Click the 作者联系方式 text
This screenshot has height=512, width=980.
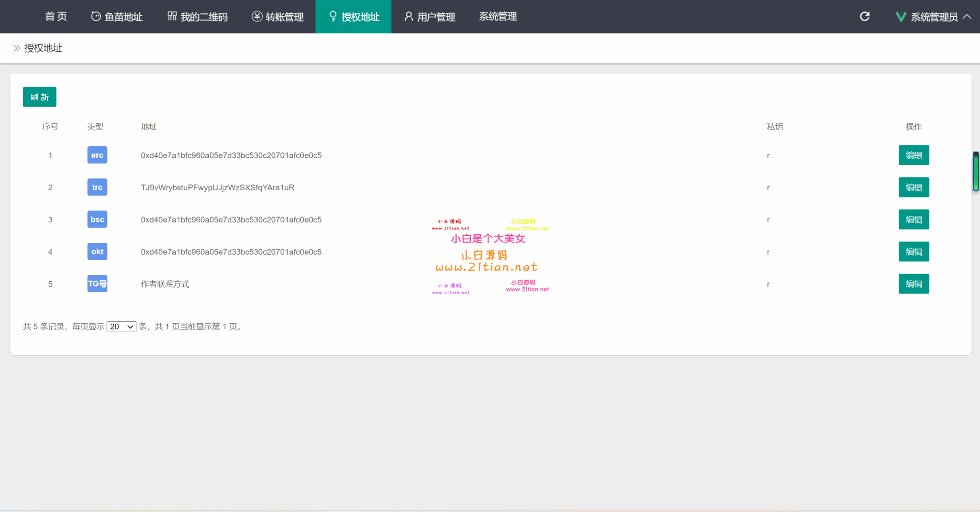click(165, 284)
